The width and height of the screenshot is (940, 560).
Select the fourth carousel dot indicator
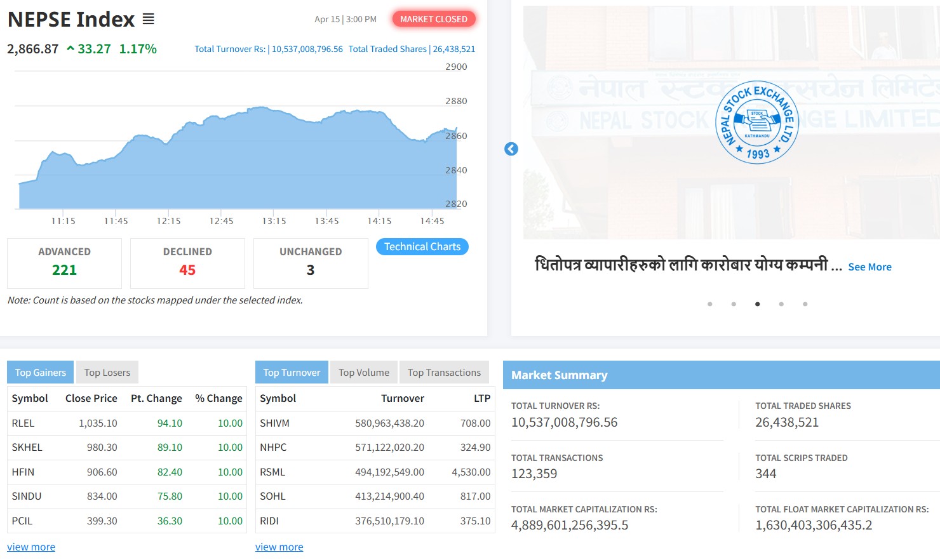tap(781, 304)
